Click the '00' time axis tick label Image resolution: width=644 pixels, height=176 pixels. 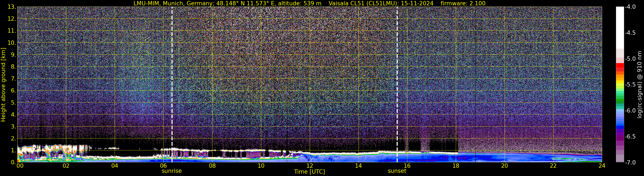coord(20,166)
